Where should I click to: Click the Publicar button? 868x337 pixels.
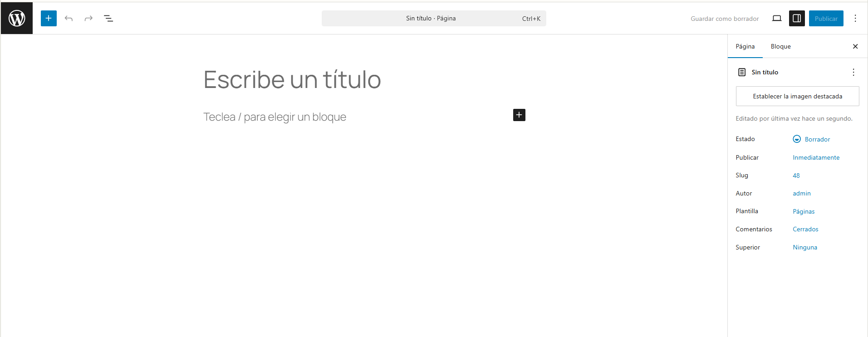826,18
